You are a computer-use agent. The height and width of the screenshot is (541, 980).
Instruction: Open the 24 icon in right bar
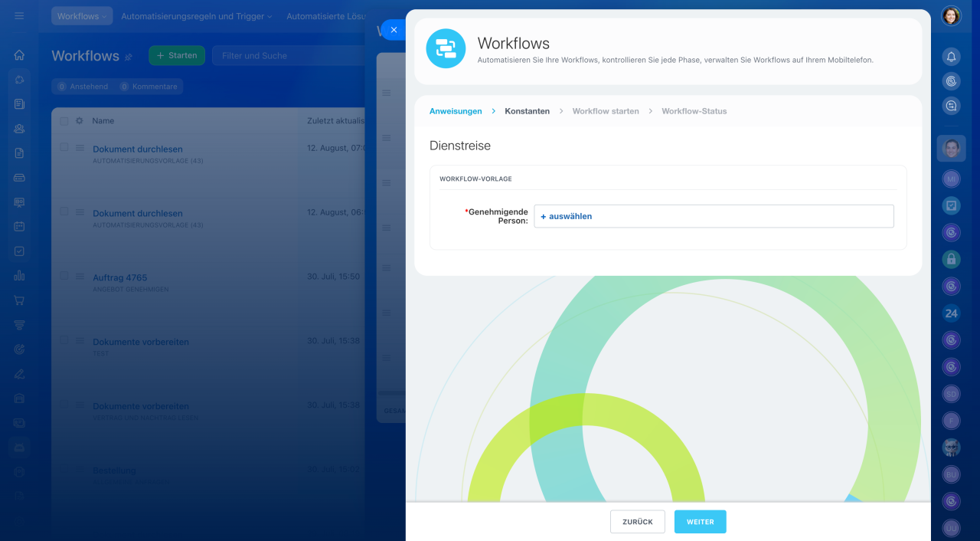coord(951,313)
